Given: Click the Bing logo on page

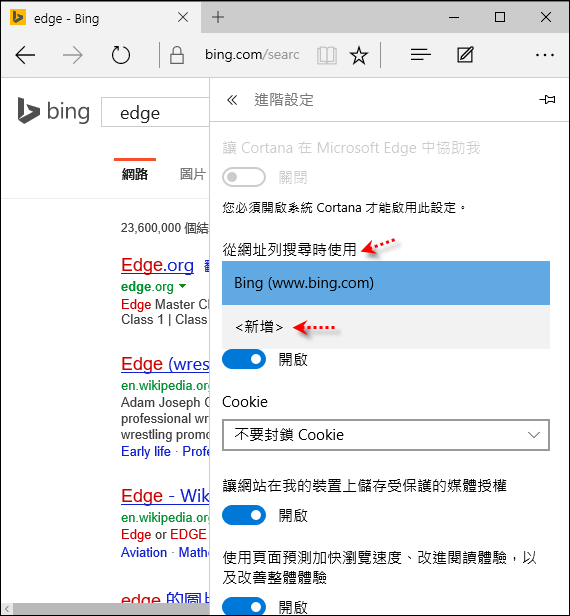Looking at the screenshot, I should 53,111.
